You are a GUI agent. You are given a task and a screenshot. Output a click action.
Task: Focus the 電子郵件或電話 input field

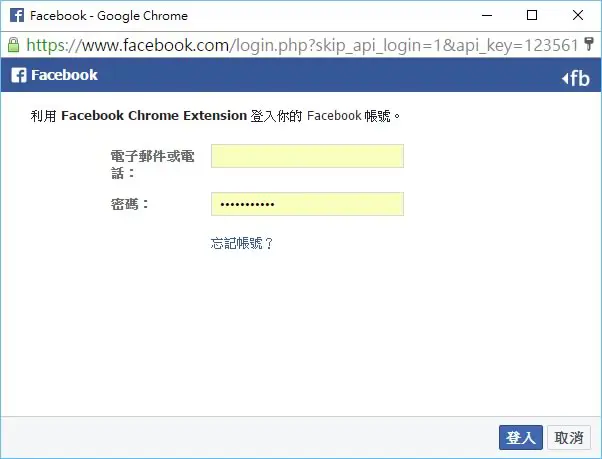(x=307, y=156)
